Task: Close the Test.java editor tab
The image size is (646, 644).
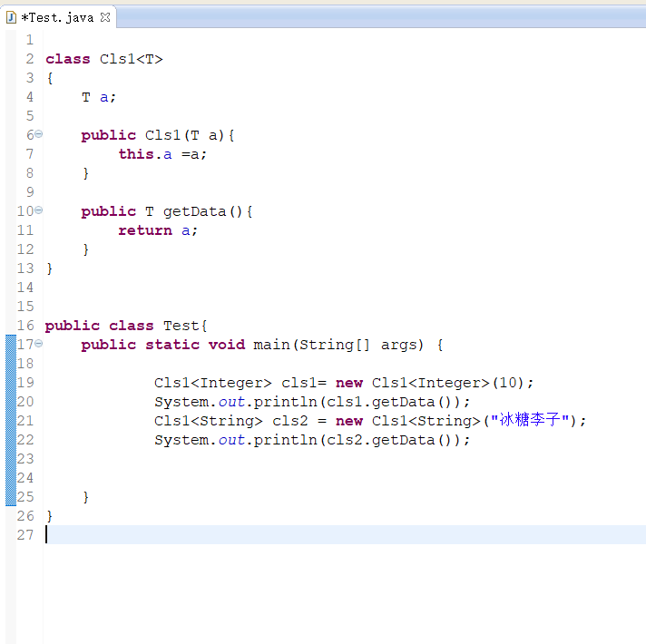Action: coord(105,17)
